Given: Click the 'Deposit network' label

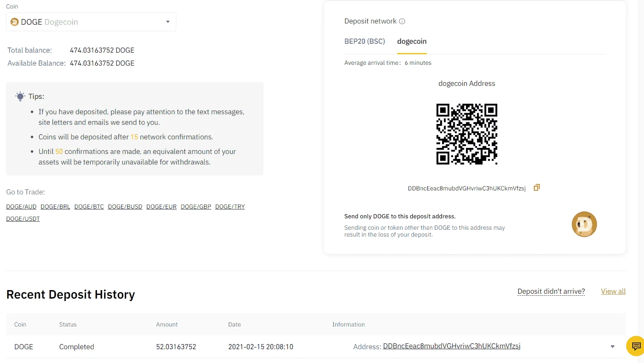Looking at the screenshot, I should [370, 21].
